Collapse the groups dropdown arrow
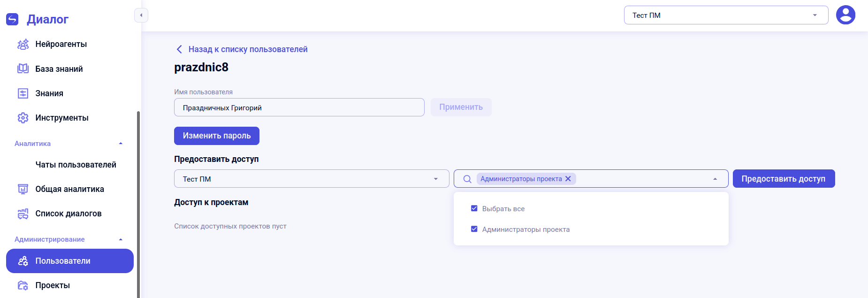The height and width of the screenshot is (298, 868). [x=715, y=179]
